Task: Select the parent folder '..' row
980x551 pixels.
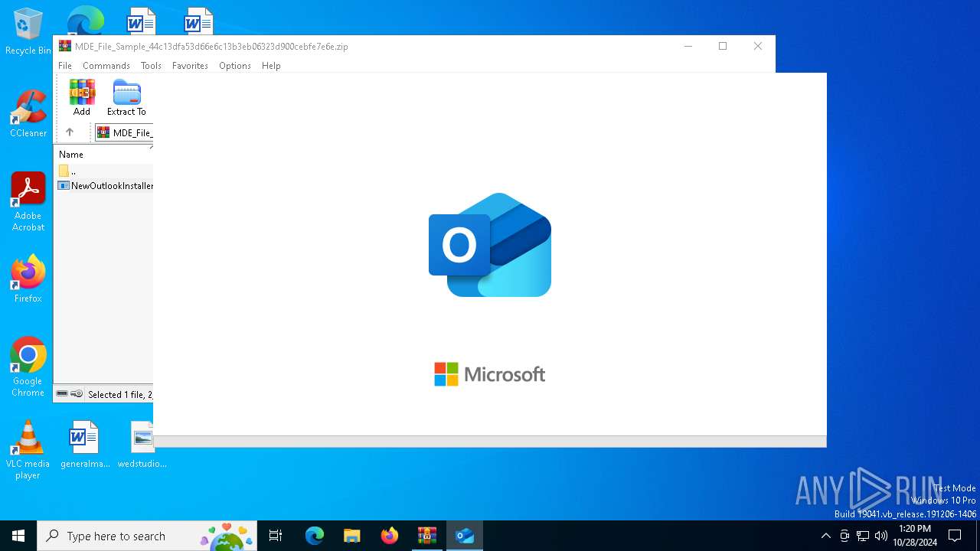Action: [105, 171]
